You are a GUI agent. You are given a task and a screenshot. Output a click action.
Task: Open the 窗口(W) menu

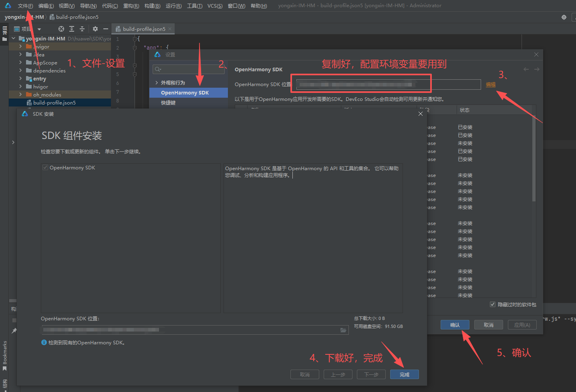tap(236, 6)
